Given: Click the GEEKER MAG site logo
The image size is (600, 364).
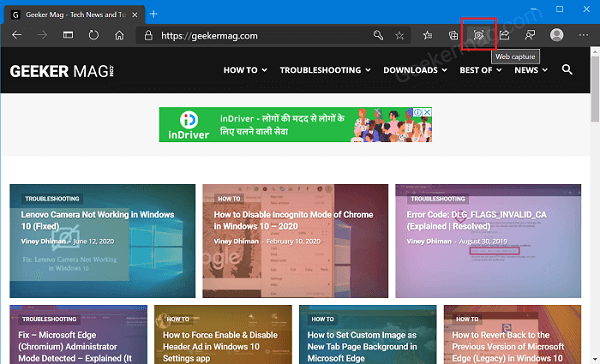Looking at the screenshot, I should pos(62,71).
